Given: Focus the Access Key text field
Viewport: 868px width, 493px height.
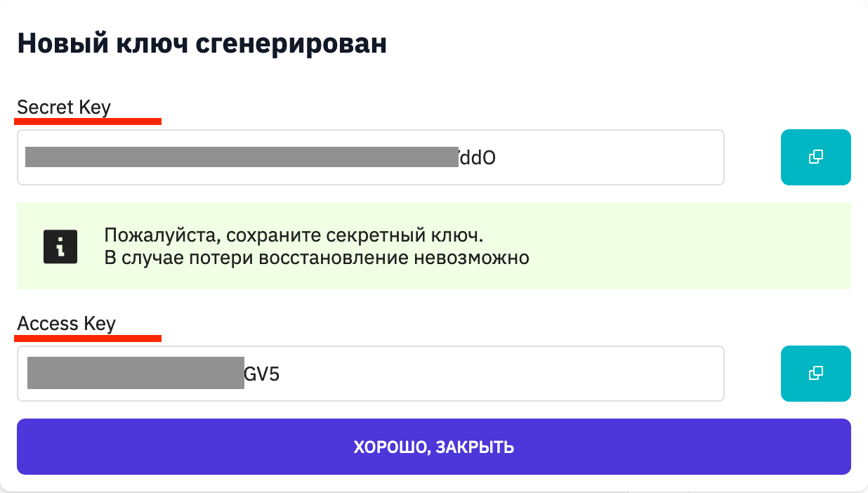Looking at the screenshot, I should 371,374.
